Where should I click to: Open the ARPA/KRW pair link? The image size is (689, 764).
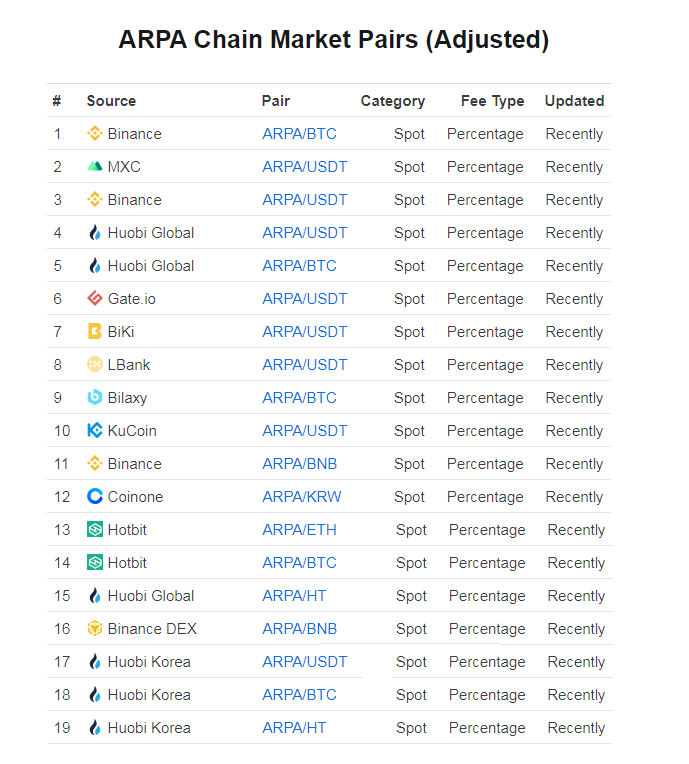point(302,497)
